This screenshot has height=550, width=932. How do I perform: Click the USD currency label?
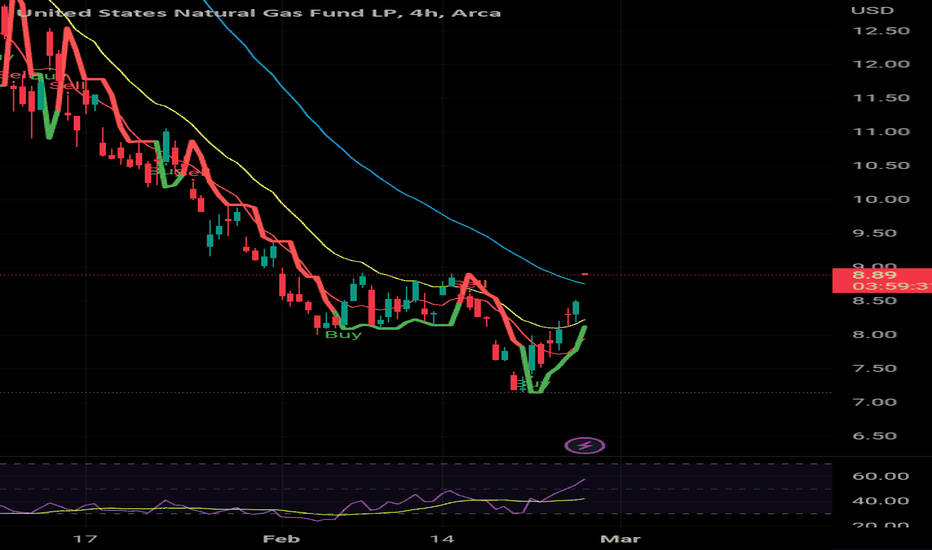point(872,11)
